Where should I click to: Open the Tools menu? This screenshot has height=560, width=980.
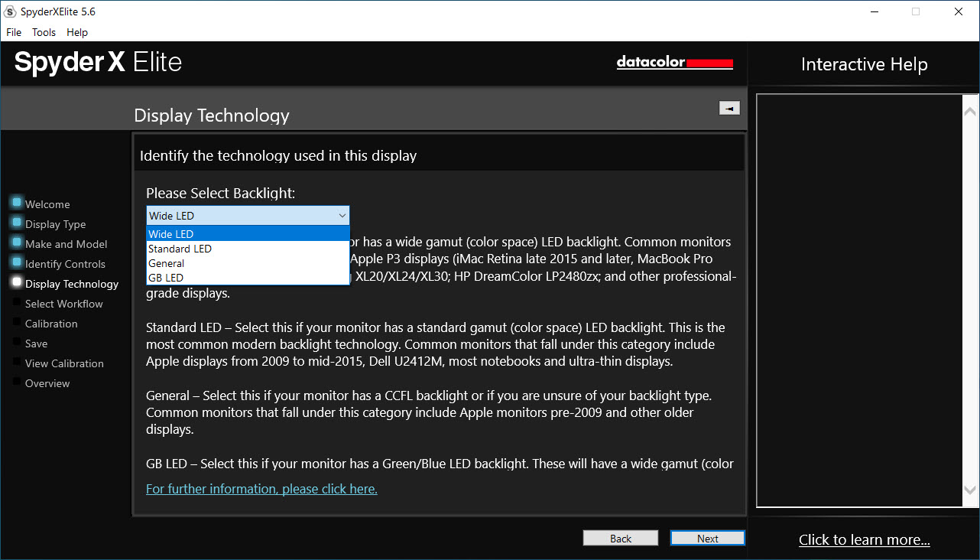point(44,32)
